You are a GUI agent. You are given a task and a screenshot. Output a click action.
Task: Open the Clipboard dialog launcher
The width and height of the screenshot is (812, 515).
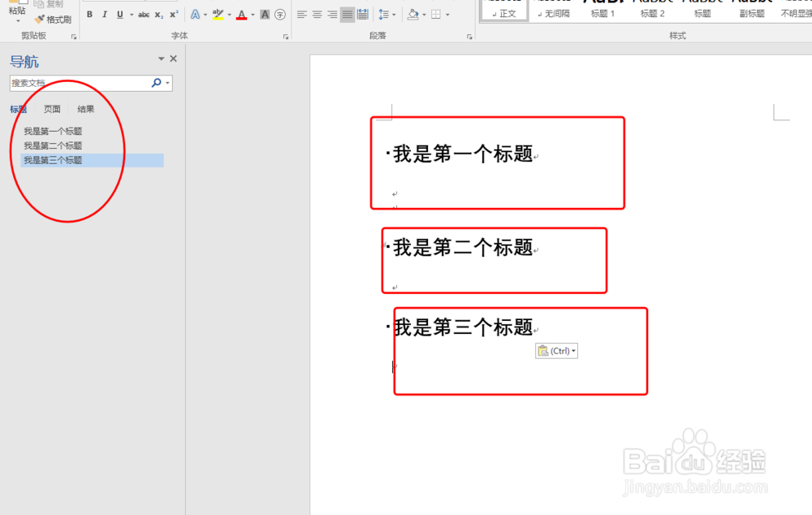tap(74, 37)
